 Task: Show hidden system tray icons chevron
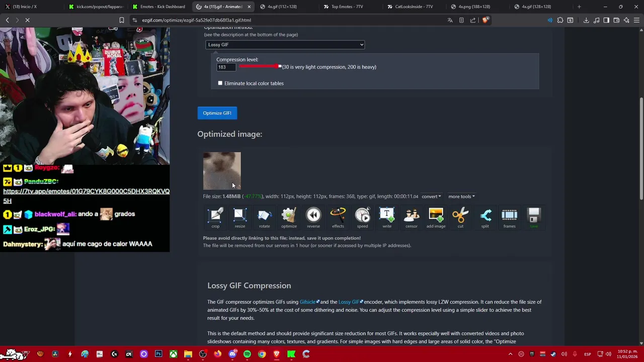coord(510,354)
